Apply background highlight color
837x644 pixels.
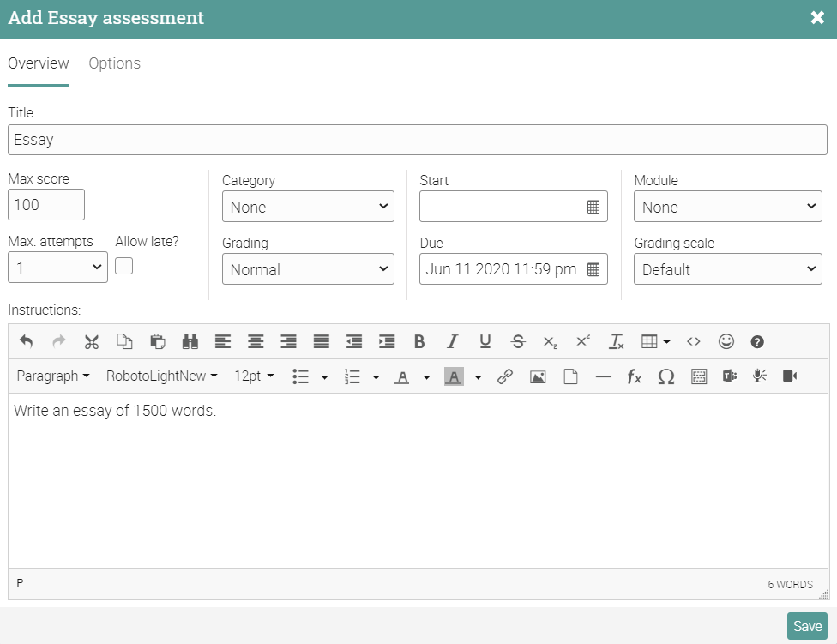tap(454, 376)
